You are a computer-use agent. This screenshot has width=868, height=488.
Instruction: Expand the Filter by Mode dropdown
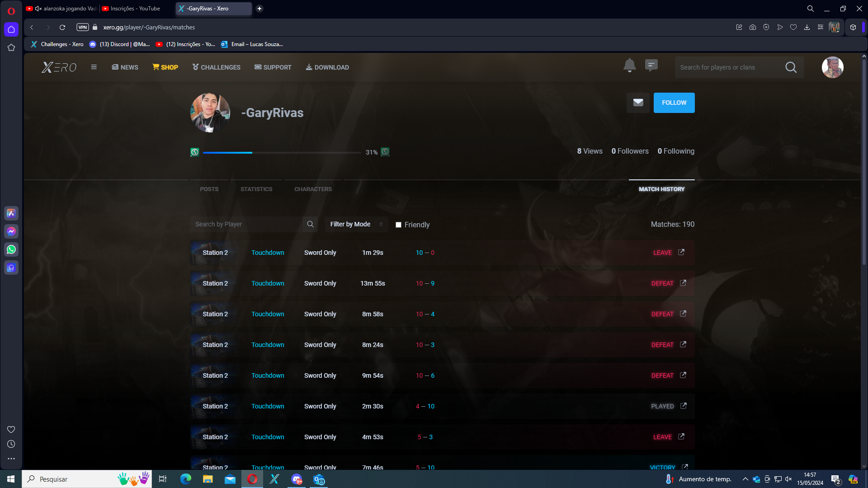(x=356, y=224)
